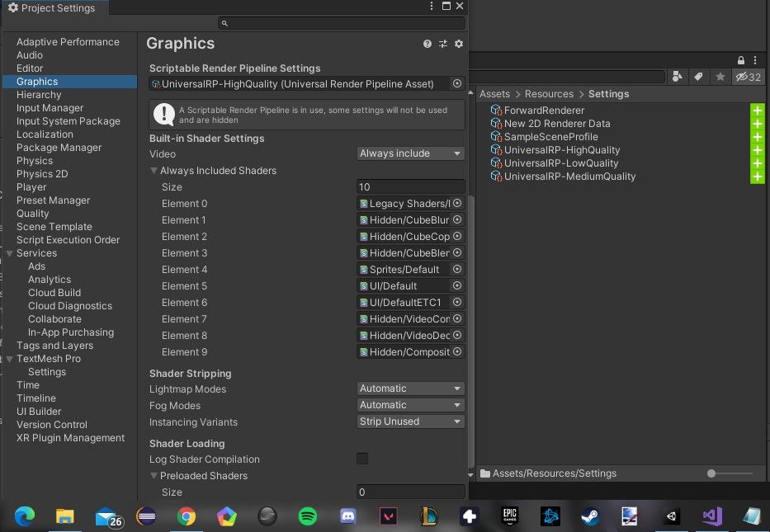The image size is (770, 532).
Task: Open the Player settings category
Action: 31,187
